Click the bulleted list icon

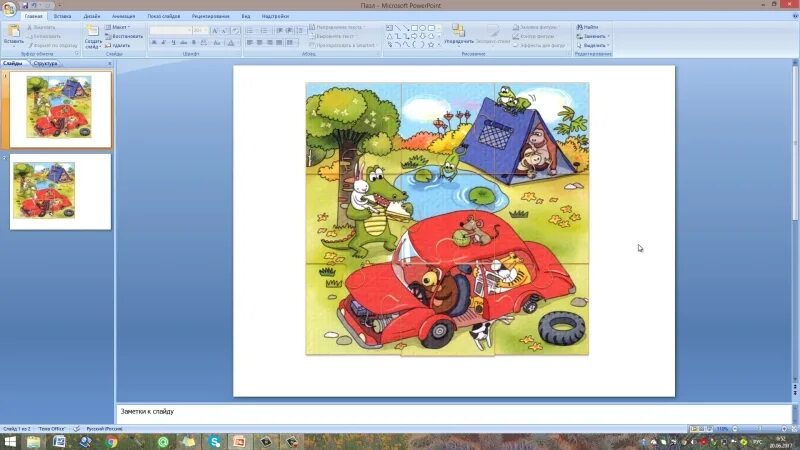(250, 31)
